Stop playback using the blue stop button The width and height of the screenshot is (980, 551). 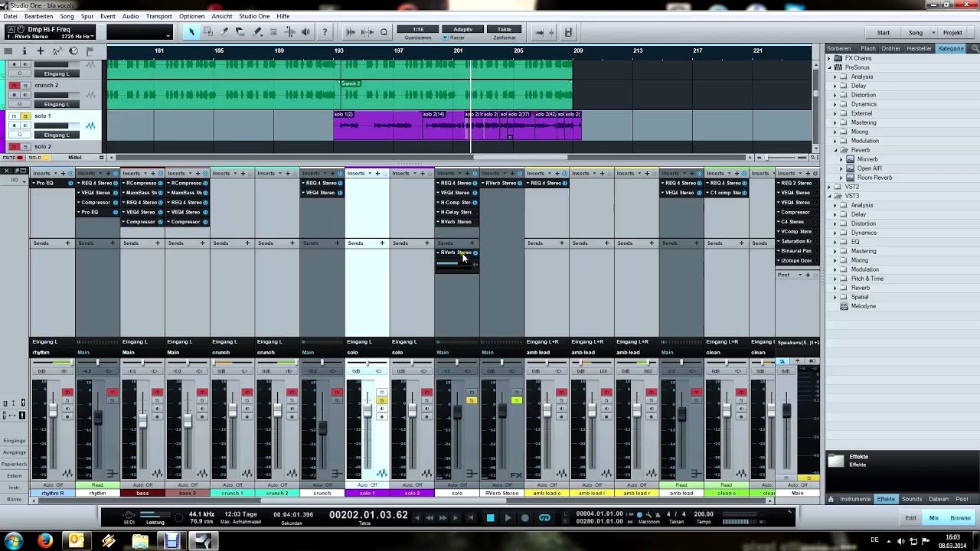(490, 518)
